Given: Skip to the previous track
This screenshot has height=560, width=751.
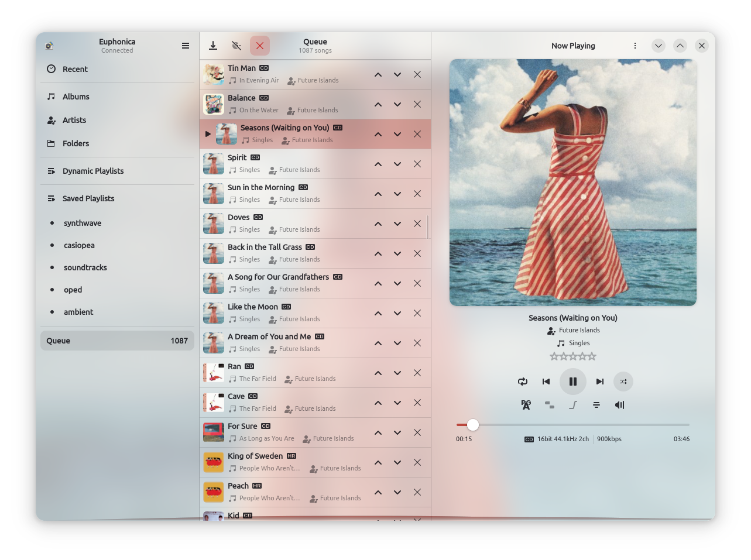Looking at the screenshot, I should pyautogui.click(x=546, y=382).
